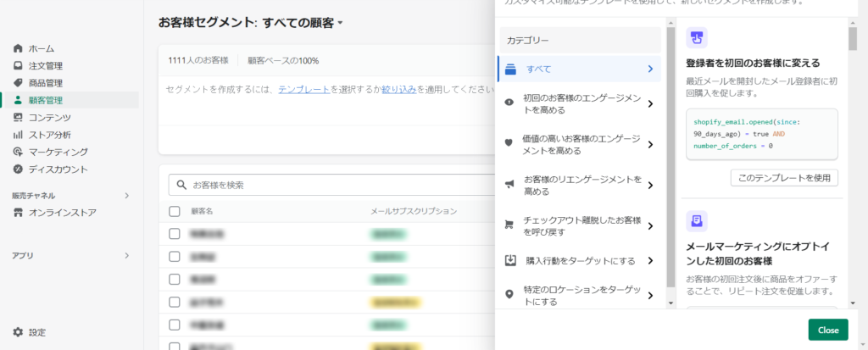This screenshot has height=350, width=868.
Task: Select 購入行動をターゲットにする category
Action: coord(579,261)
